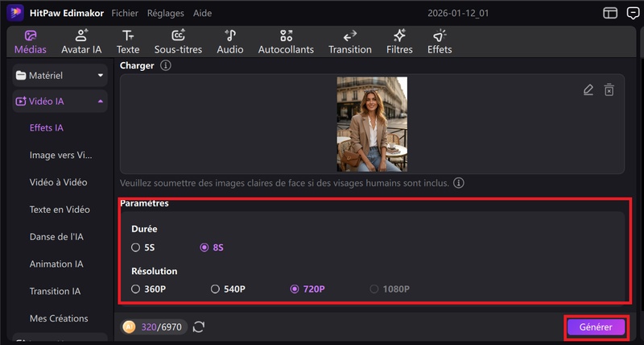644x345 pixels.
Task: Open the Autocollants tab
Action: (286, 42)
